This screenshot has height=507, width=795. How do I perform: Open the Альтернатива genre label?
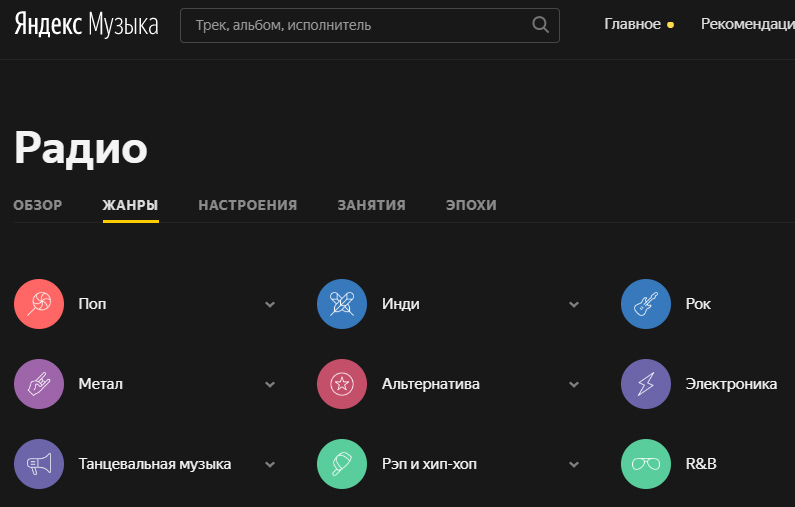tap(430, 384)
